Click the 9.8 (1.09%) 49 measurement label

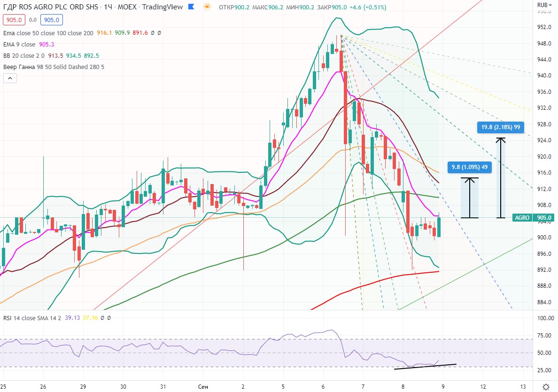[x=469, y=167]
